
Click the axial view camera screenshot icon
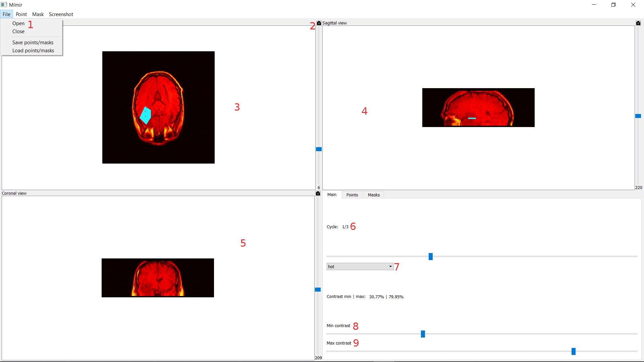point(319,23)
